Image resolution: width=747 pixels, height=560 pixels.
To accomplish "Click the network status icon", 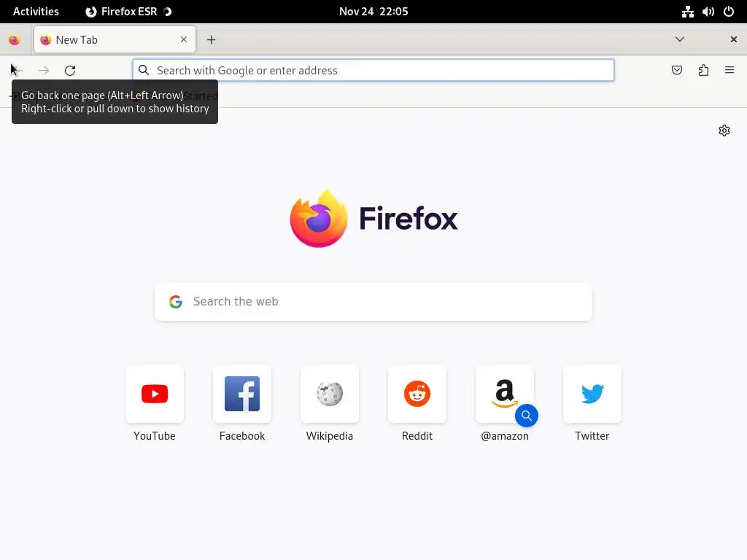I will click(x=687, y=12).
